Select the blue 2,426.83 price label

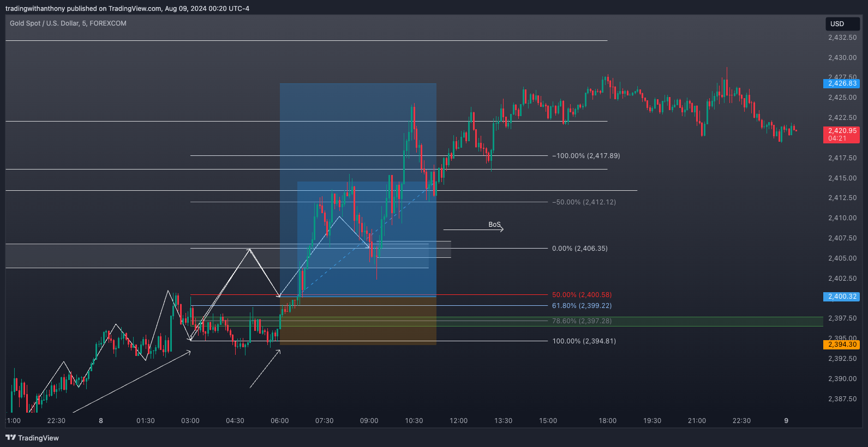point(841,83)
